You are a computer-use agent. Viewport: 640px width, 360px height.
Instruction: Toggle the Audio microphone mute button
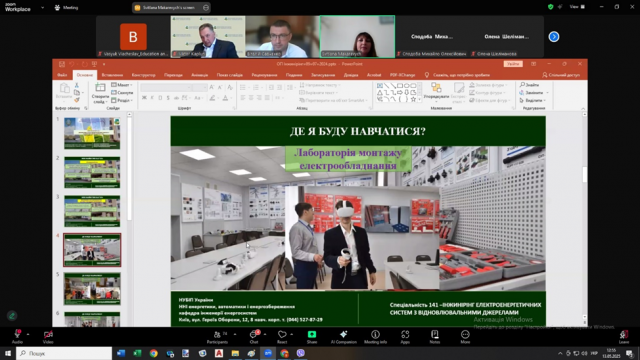17,334
